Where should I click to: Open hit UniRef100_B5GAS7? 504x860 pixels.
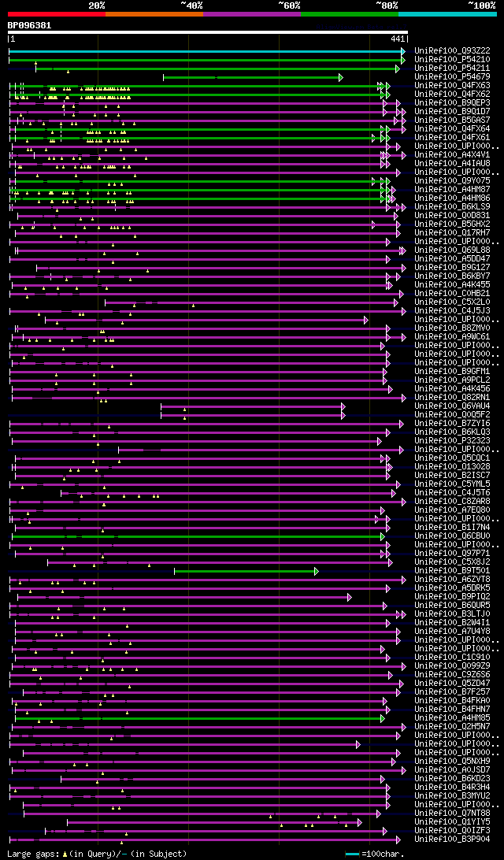point(453,120)
